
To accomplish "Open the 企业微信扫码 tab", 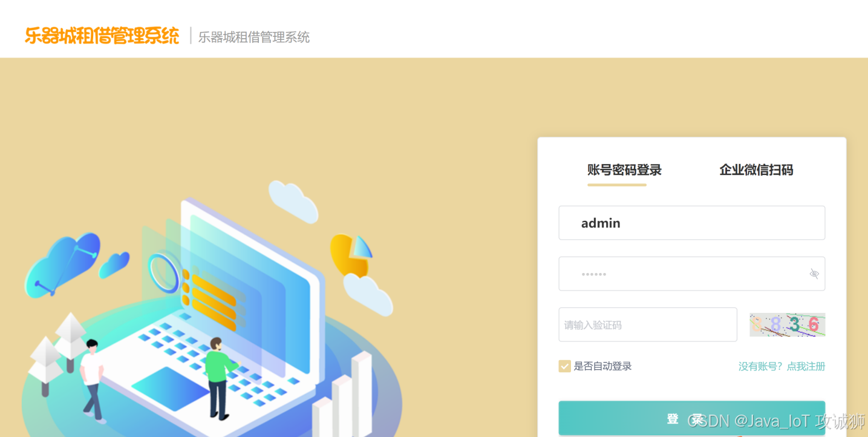I will (756, 170).
